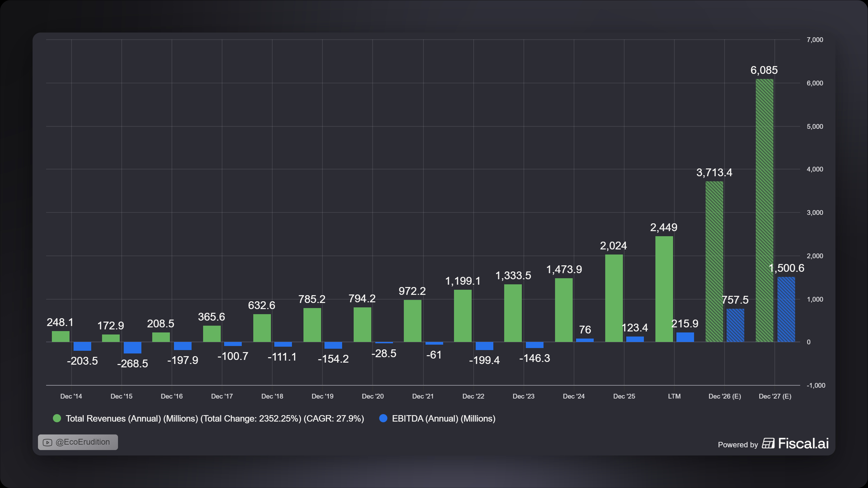Click the "Dec '26 (E)" axis label

725,396
